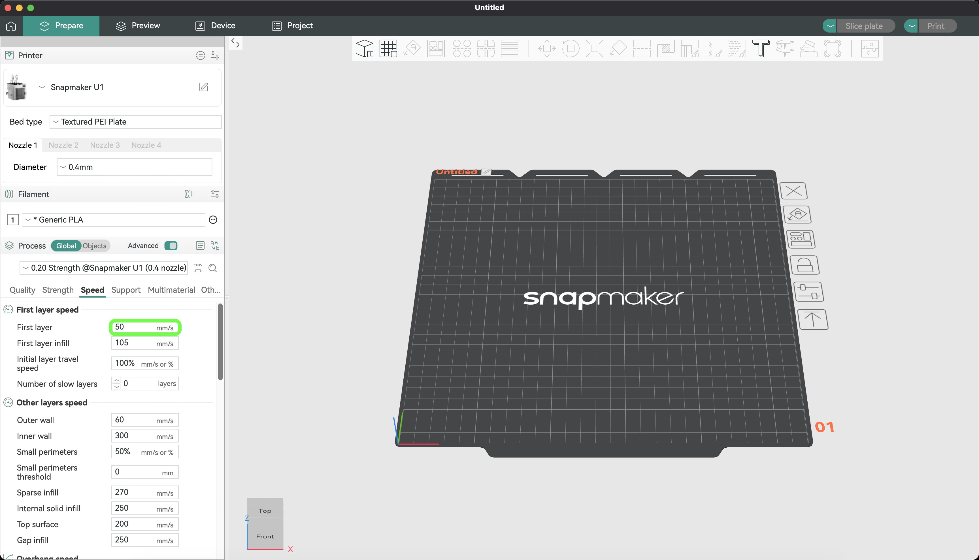Open the Bed type dropdown
This screenshot has width=979, height=560.
135,122
